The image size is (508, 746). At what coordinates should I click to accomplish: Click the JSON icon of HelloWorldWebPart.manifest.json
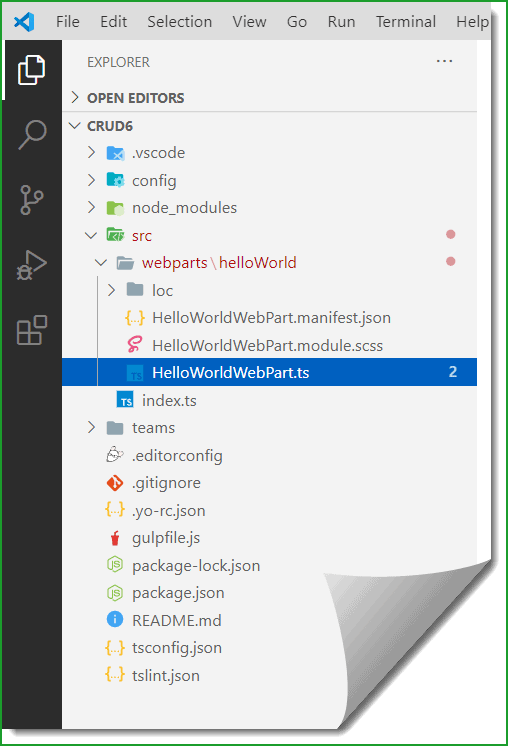[135, 318]
